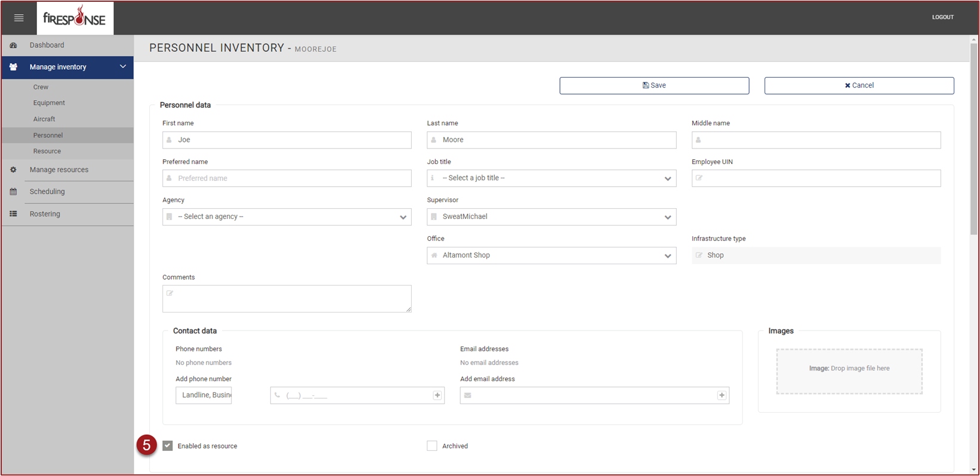
Task: Click the Rostering list icon
Action: pos(13,214)
